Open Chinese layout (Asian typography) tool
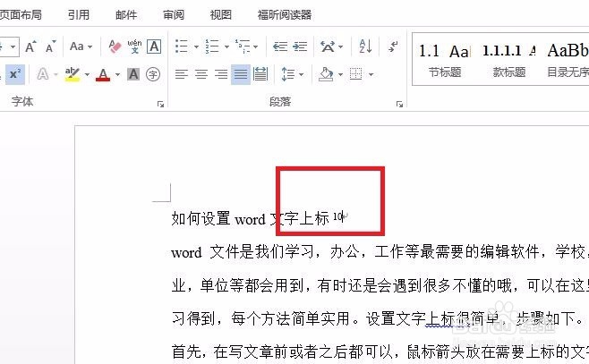Screen dimensions: 589x364 tap(328, 47)
